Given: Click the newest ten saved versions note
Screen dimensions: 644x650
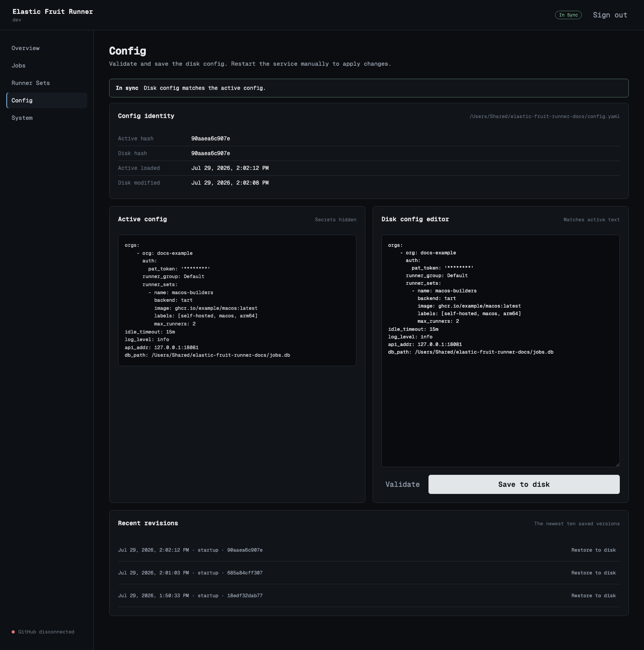Looking at the screenshot, I should point(577,524).
